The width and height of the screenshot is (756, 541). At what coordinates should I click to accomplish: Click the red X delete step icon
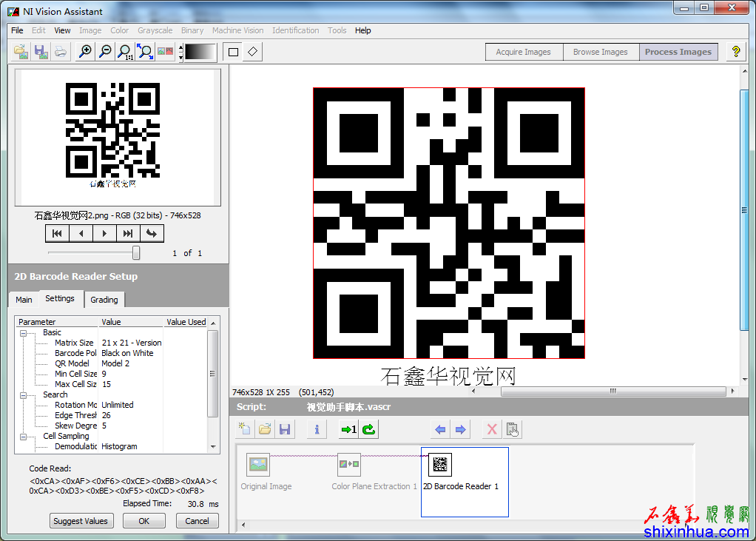492,429
